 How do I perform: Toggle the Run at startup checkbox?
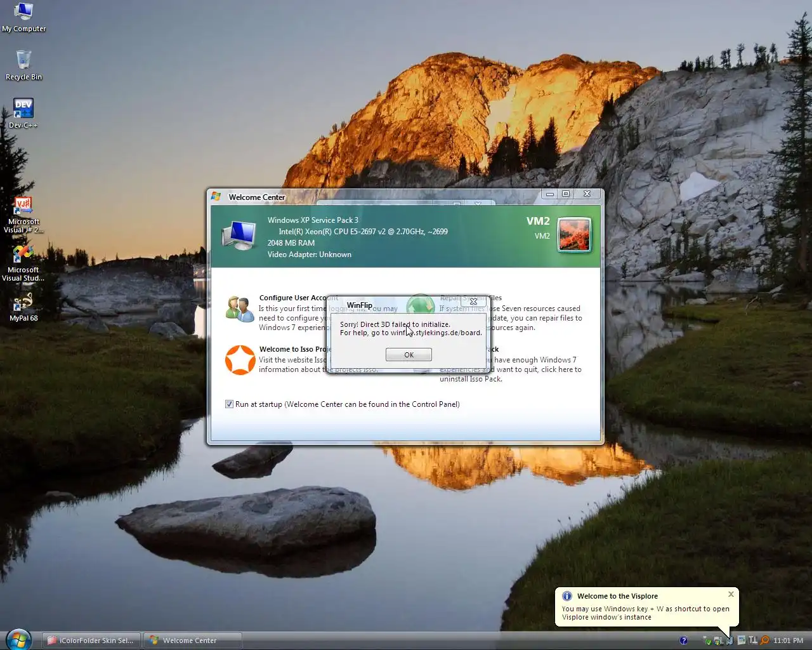click(229, 404)
